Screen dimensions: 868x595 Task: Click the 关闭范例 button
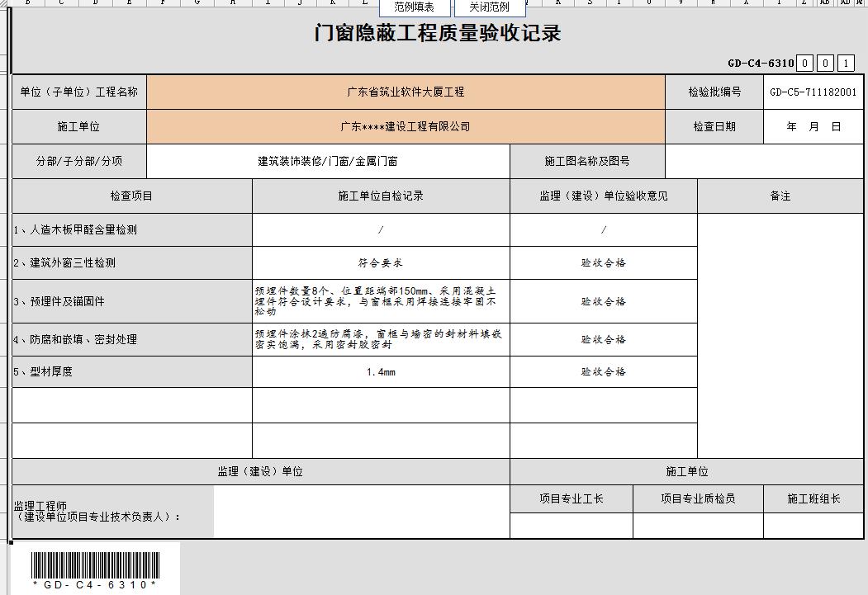pyautogui.click(x=489, y=7)
